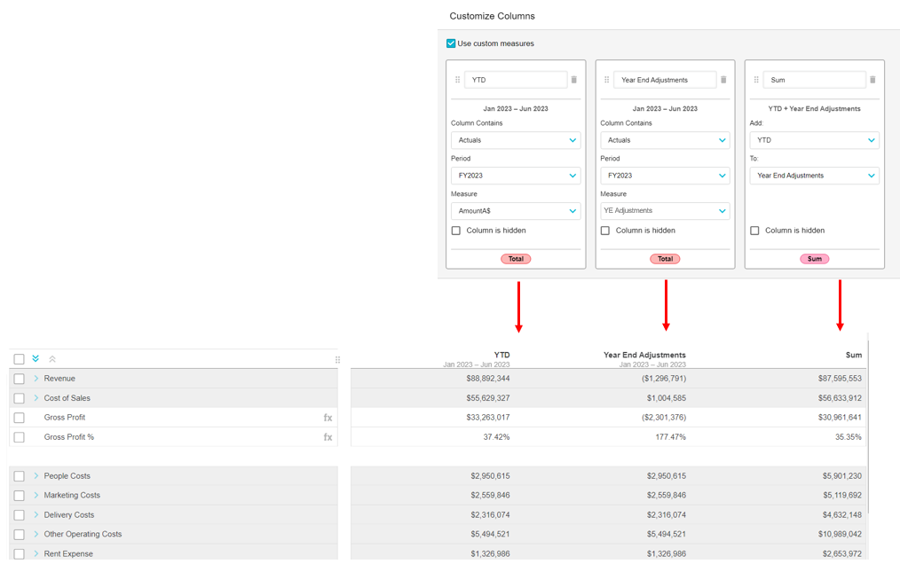Open Period dropdown in Year End Adjustments card
Screen dimensions: 900x564
(x=664, y=176)
